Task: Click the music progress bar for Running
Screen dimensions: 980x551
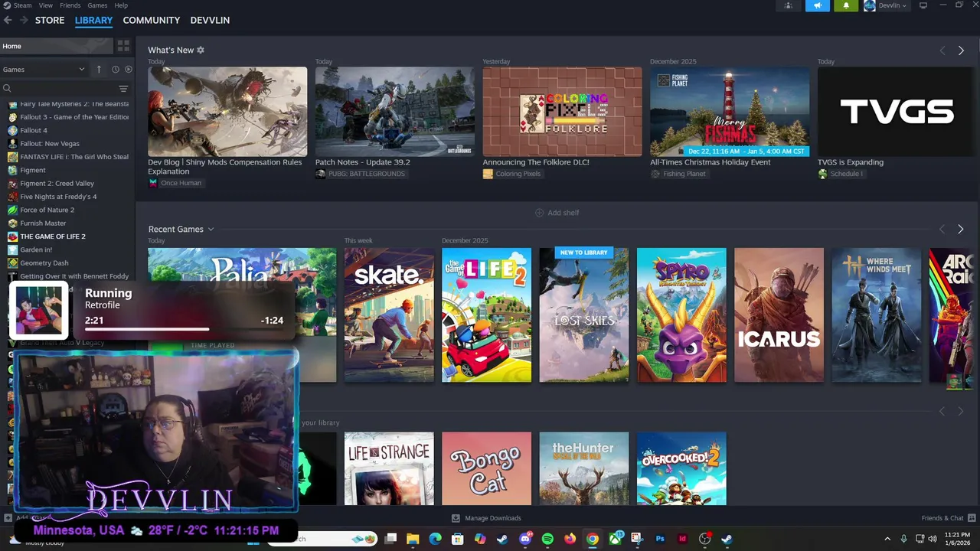Action: click(x=184, y=329)
